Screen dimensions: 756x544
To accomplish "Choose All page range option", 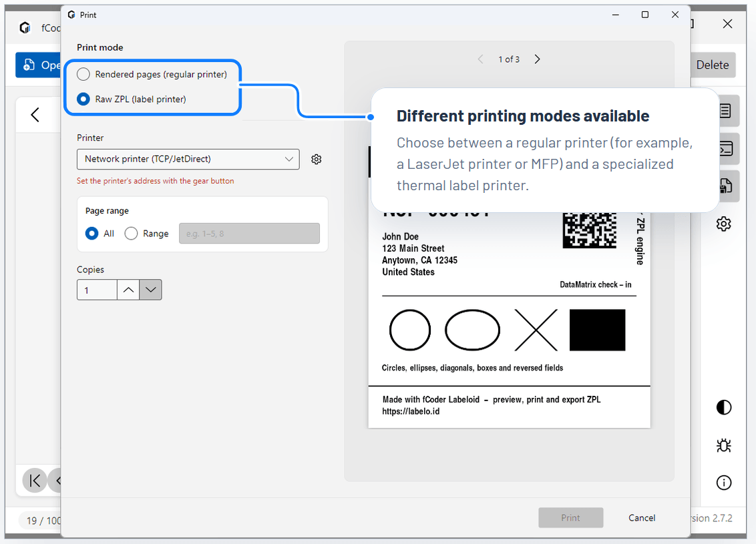I will pyautogui.click(x=100, y=234).
